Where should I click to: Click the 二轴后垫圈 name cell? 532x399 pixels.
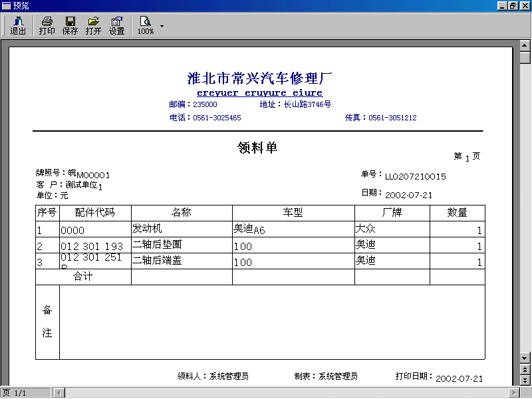coord(182,245)
